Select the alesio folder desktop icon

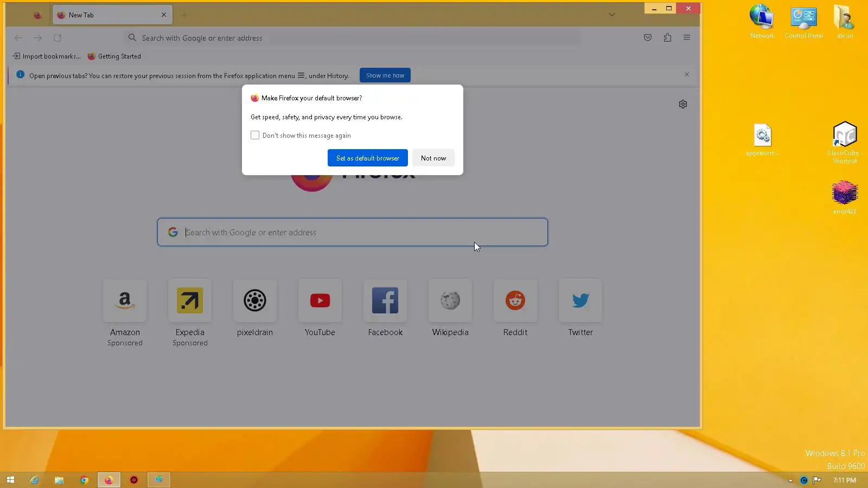pos(845,21)
